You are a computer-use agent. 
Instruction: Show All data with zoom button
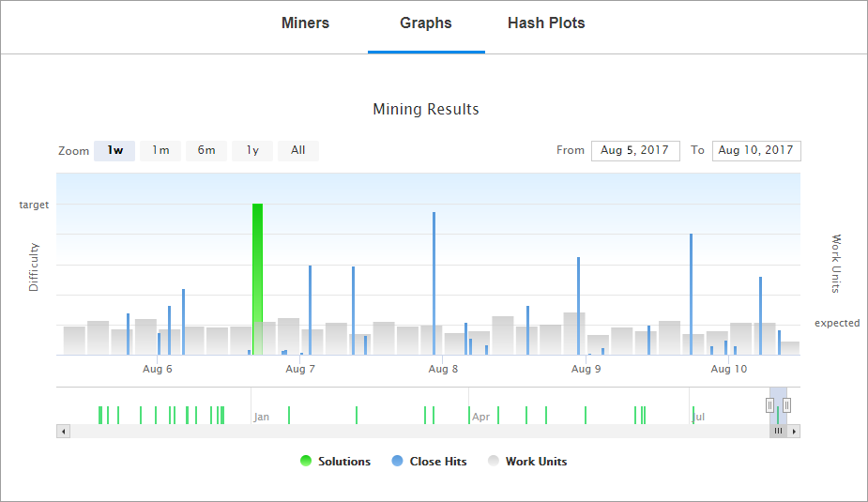tap(297, 150)
